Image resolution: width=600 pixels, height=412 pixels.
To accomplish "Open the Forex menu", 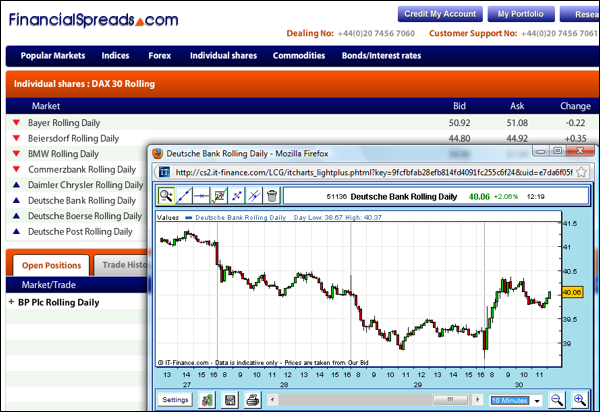I will coord(160,56).
